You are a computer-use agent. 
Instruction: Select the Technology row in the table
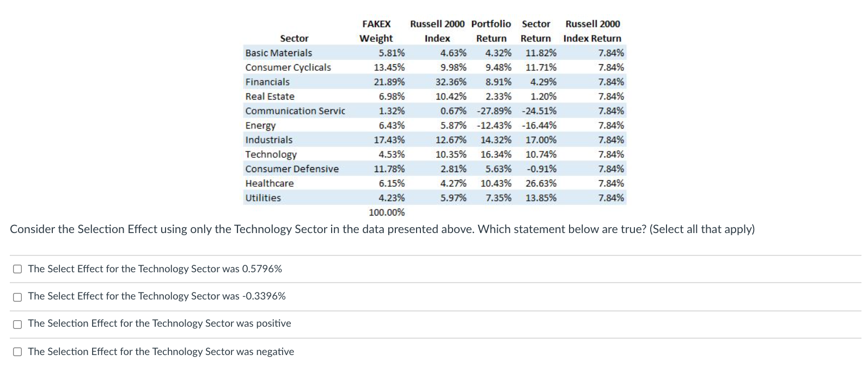tap(271, 154)
